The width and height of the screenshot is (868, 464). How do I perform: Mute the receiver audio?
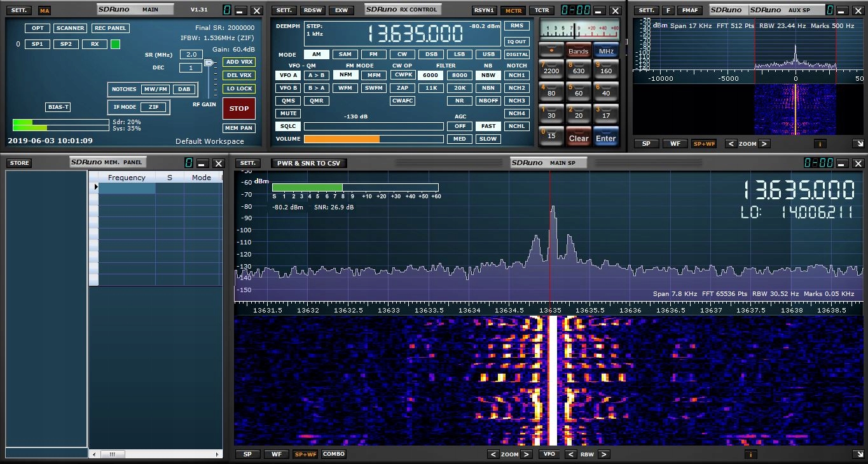coord(287,113)
